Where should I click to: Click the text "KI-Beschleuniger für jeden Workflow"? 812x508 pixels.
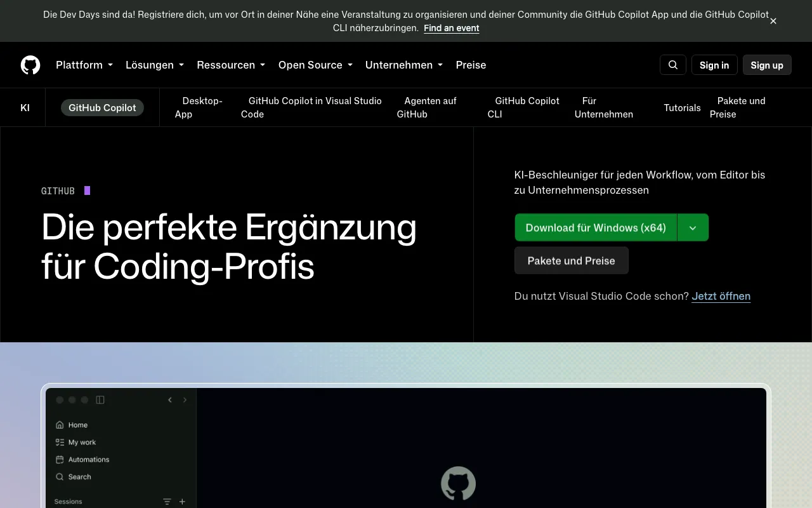(x=604, y=175)
